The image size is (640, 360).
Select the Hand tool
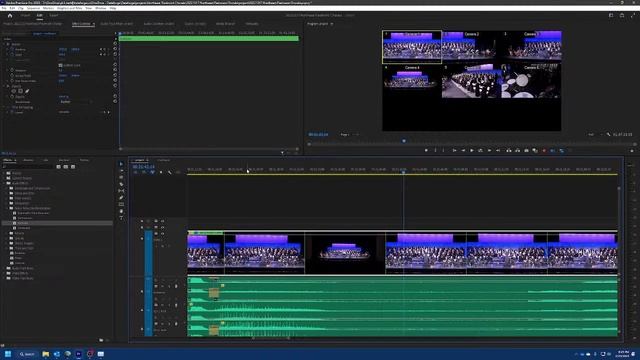[121, 211]
